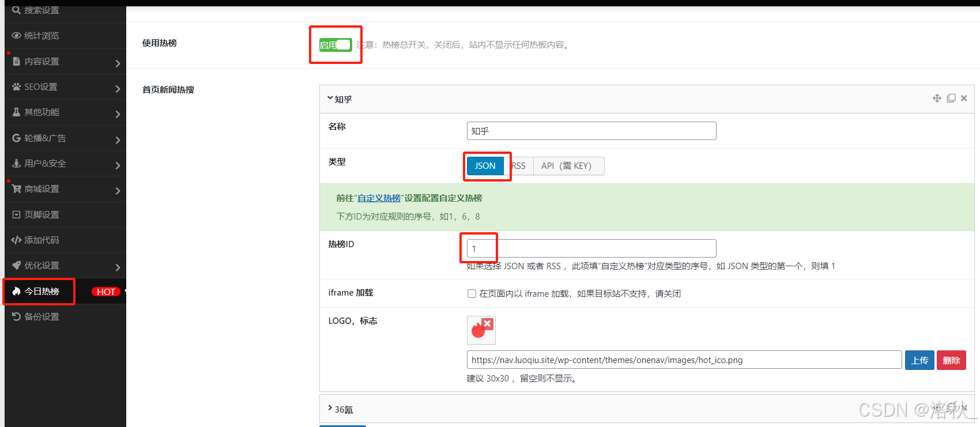Open the 备份设置 menu item
The image size is (980, 427).
(x=65, y=316)
